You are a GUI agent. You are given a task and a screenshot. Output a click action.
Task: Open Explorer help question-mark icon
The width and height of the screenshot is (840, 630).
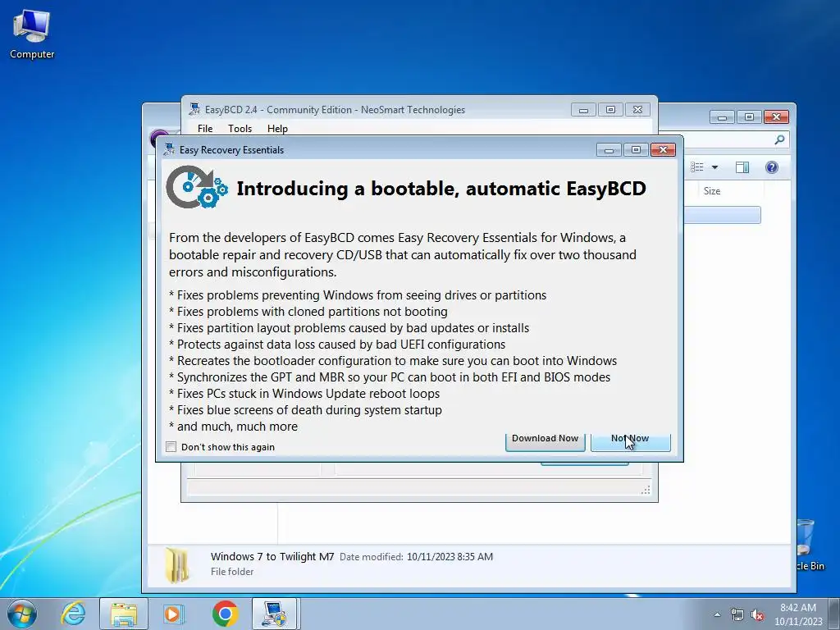pyautogui.click(x=771, y=167)
